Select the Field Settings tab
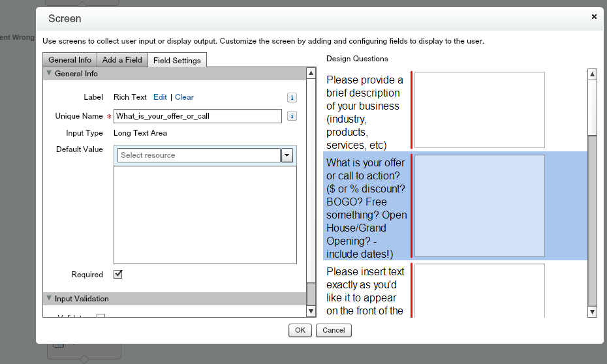This screenshot has width=607, height=364. tap(178, 61)
